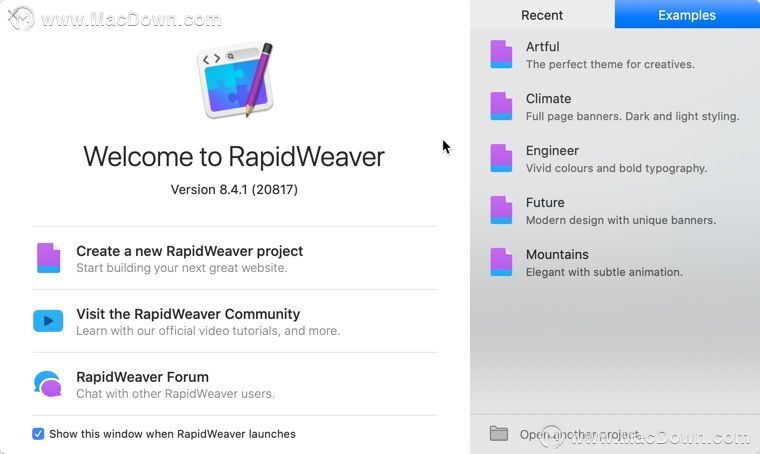This screenshot has width=760, height=454.
Task: Click 'The perfect theme for creatives.' description
Action: coord(610,64)
